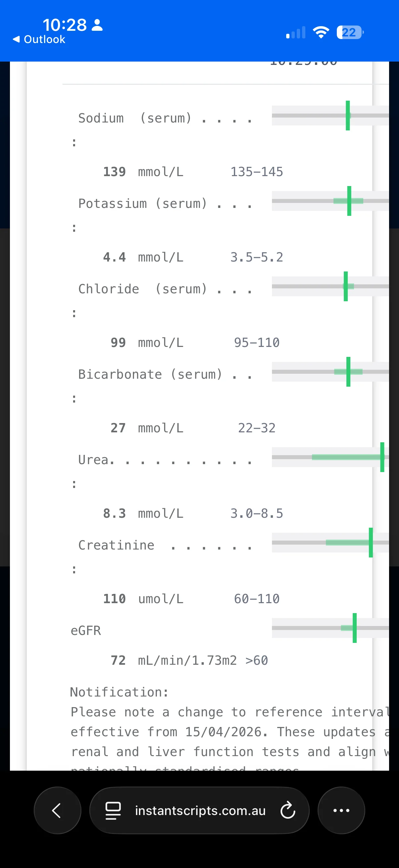Tap the Sodium range indicator bar
399x868 pixels.
tap(330, 116)
